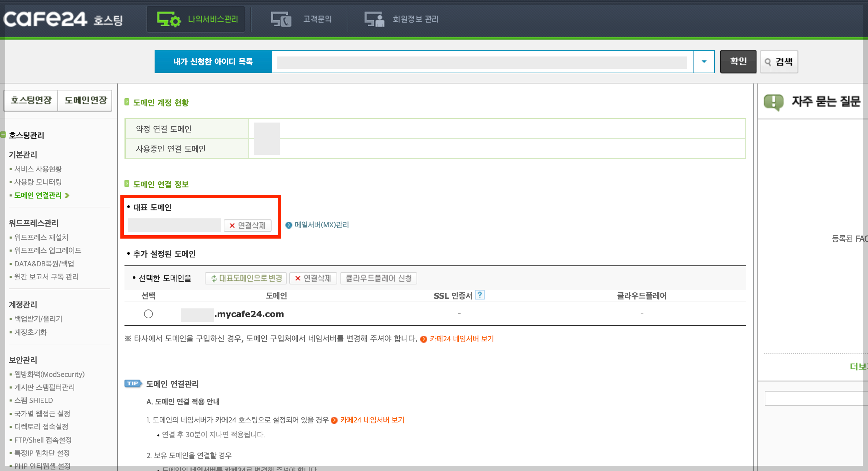
Task: Click the 고객문의 phone monitor icon
Action: (281, 19)
